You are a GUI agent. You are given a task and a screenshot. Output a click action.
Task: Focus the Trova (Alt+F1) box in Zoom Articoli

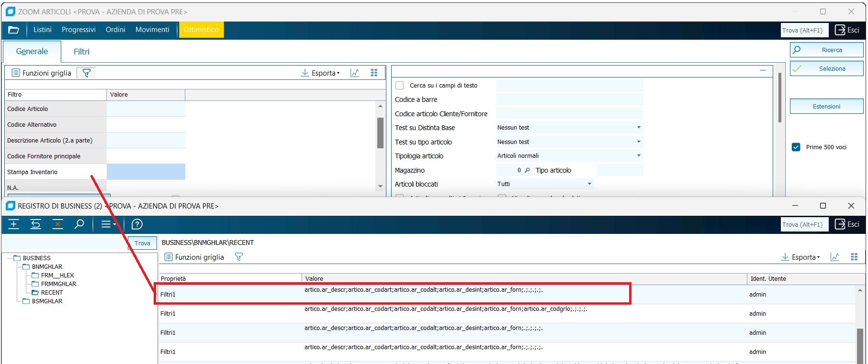pyautogui.click(x=804, y=30)
